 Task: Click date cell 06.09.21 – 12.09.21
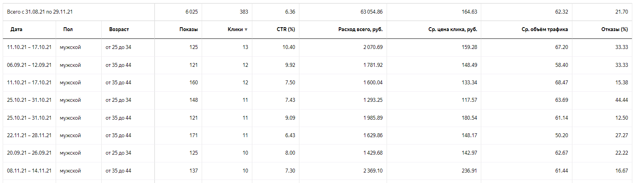tap(29, 65)
